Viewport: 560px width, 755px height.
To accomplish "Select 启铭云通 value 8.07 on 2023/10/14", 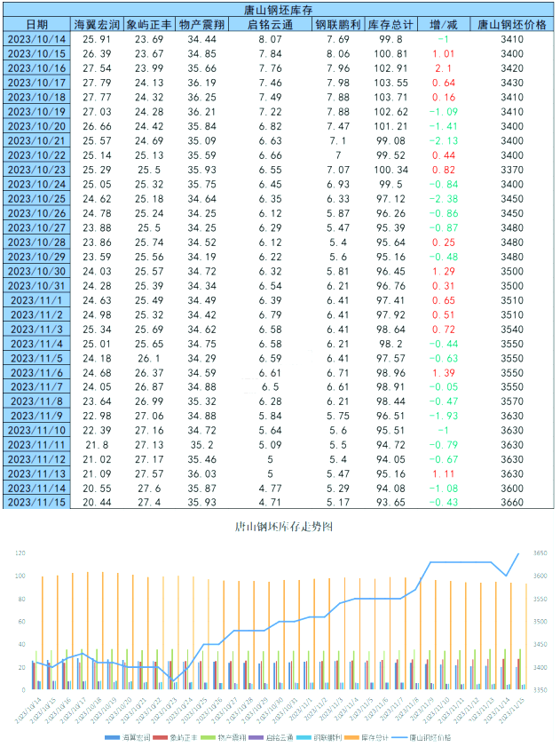I will tap(270, 39).
